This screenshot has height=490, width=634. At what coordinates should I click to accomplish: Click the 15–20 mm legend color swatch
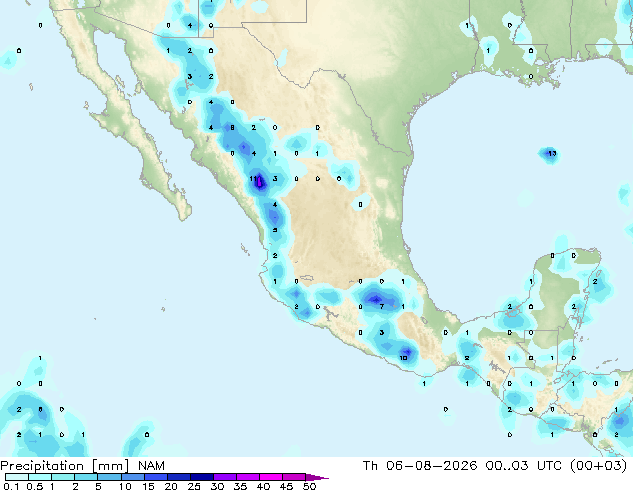pos(156,477)
